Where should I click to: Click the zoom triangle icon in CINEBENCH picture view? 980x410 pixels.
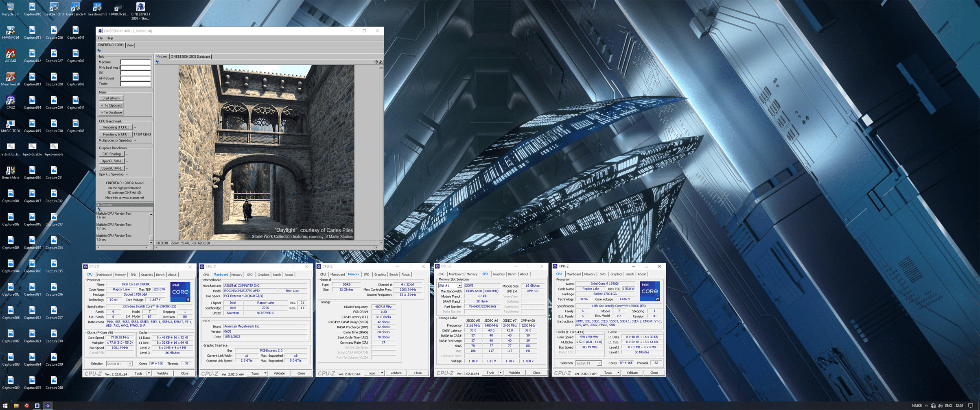[x=381, y=62]
